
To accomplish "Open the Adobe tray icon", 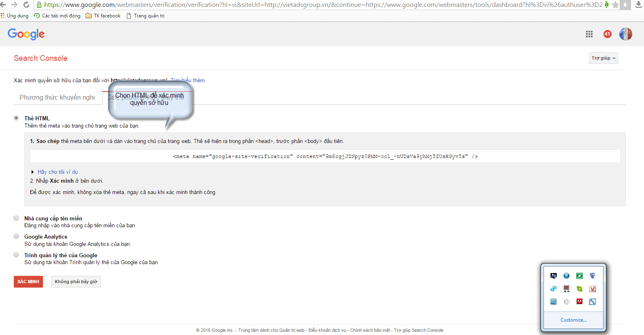I will click(580, 301).
